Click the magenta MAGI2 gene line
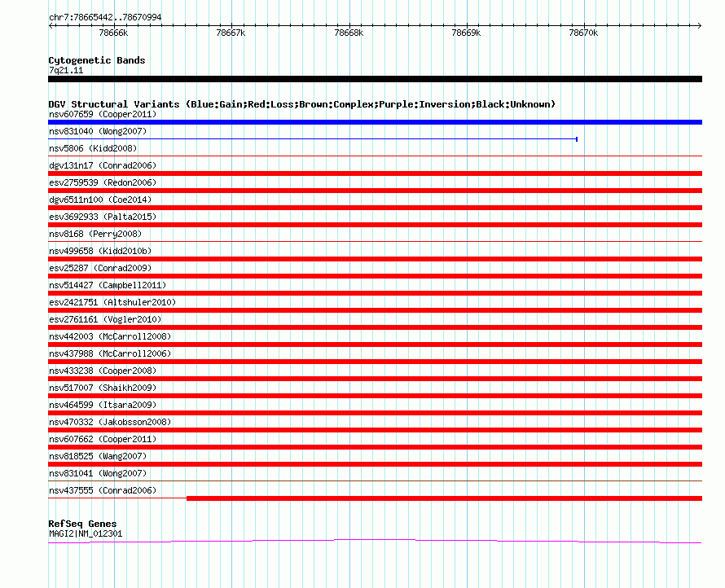Viewport: 725px width, 588px height. click(x=375, y=541)
